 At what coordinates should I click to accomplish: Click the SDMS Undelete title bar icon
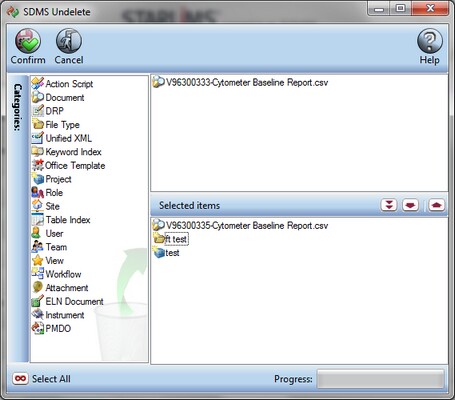(x=13, y=12)
